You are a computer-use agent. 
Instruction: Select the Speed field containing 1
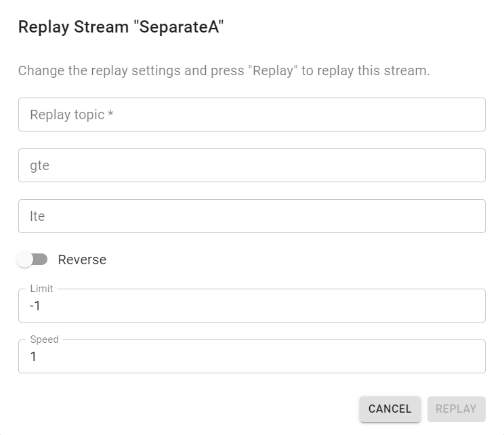pos(252,356)
